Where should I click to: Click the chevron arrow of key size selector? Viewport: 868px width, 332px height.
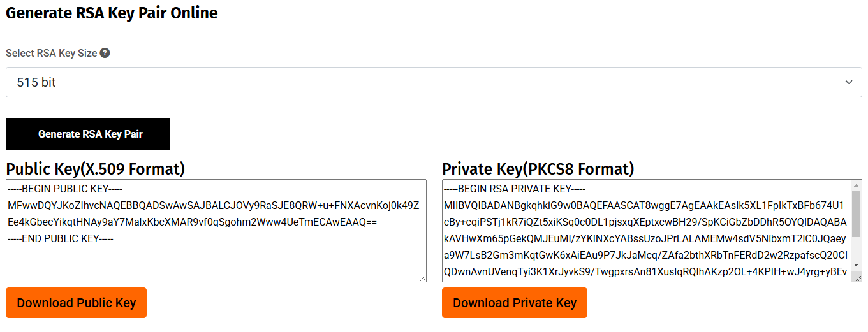click(x=848, y=82)
